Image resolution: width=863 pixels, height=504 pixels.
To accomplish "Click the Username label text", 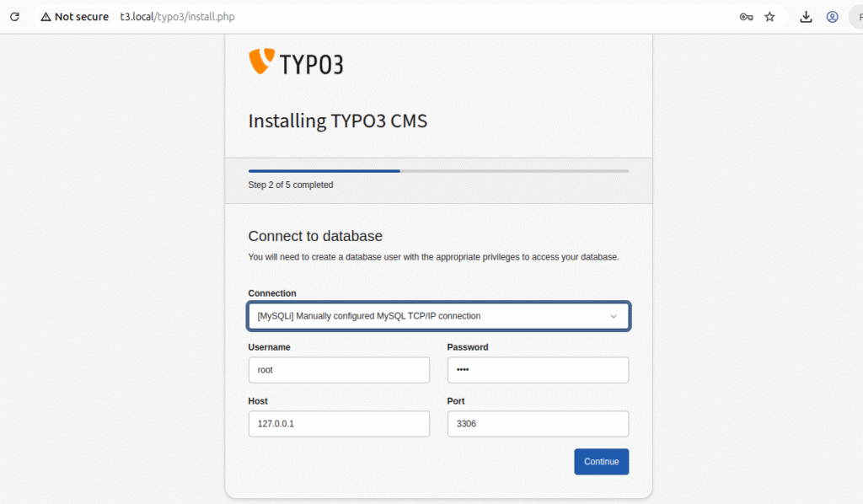I will tap(270, 347).
